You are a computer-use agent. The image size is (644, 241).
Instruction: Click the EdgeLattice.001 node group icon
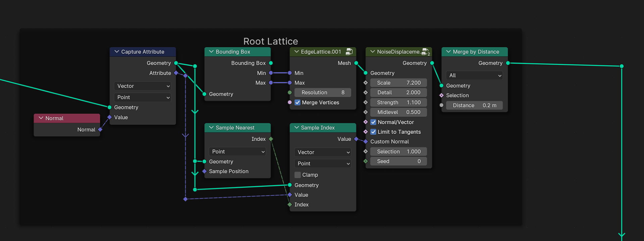click(x=349, y=52)
